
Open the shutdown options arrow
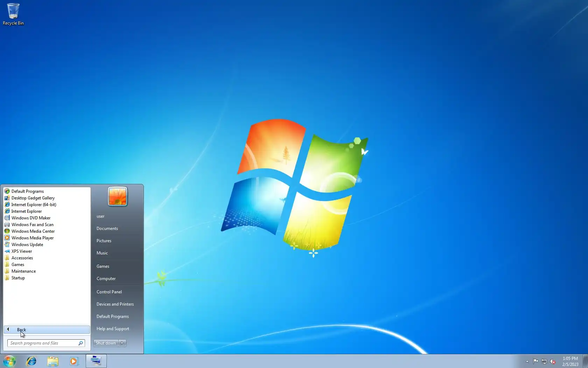[122, 343]
